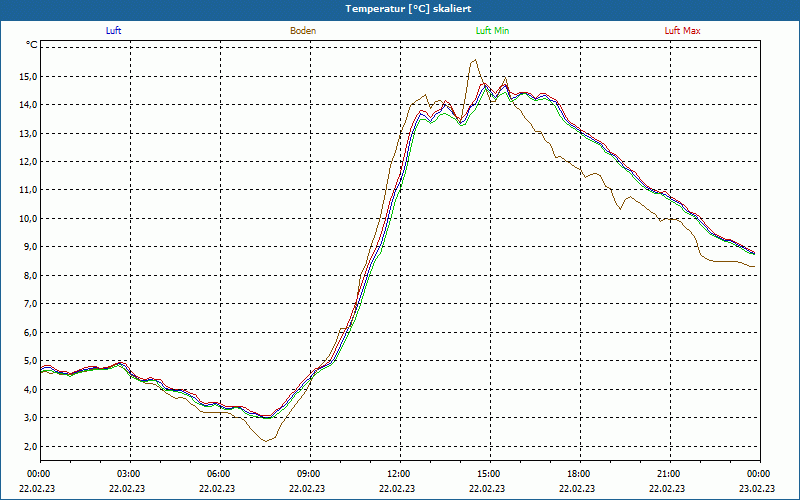Click the 15:00 time axis label
Screen dimensions: 800x500
tap(490, 474)
